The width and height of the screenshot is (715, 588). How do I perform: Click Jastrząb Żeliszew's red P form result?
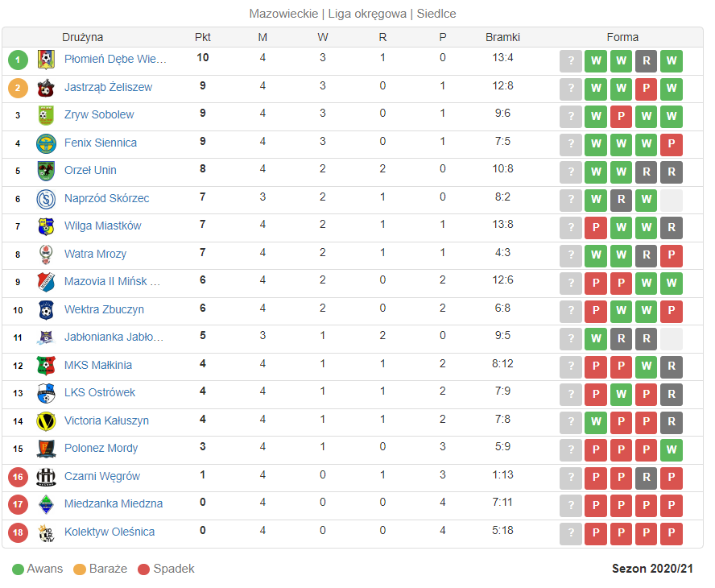point(646,88)
